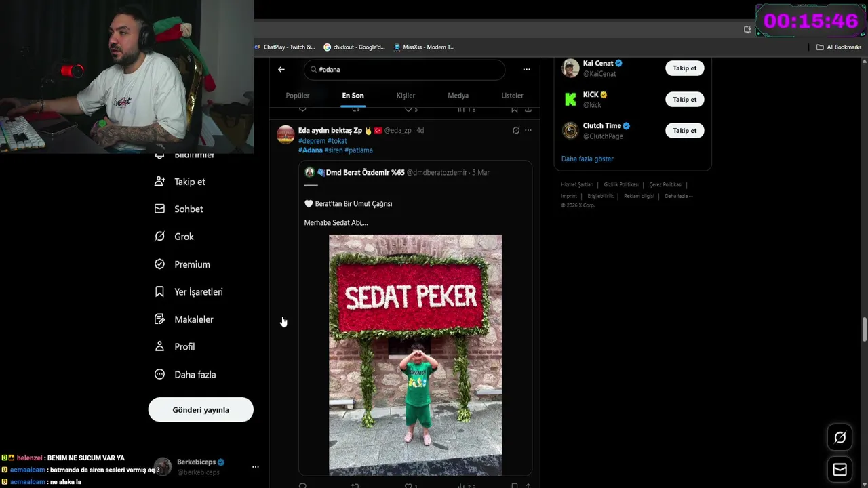Follow KICK with Takip et
The height and width of the screenshot is (488, 868).
pyautogui.click(x=684, y=99)
